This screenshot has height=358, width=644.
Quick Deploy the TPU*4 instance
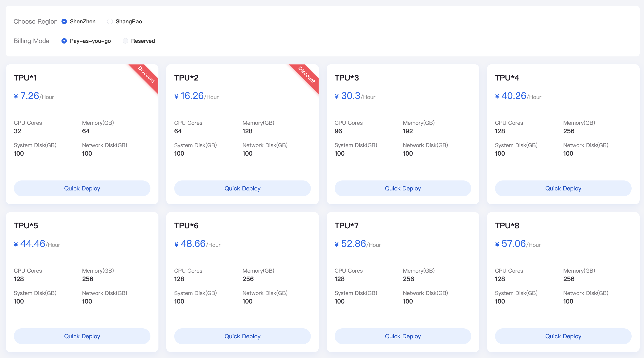tap(563, 188)
